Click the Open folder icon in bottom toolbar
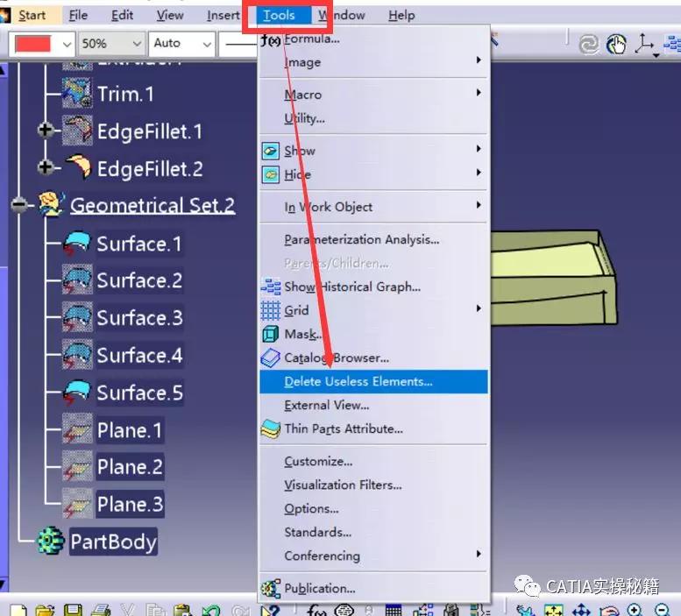 (x=45, y=610)
